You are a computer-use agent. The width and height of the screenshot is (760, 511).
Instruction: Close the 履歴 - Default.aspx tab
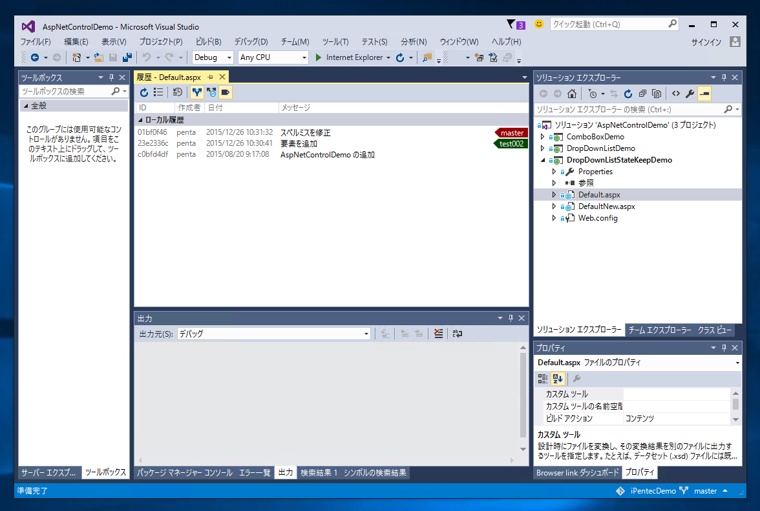222,77
